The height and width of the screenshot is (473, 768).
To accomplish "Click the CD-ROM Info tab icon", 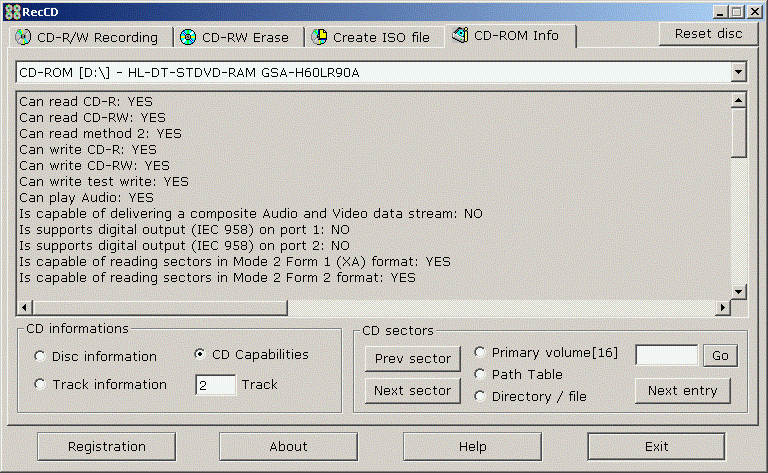I will pyautogui.click(x=460, y=36).
